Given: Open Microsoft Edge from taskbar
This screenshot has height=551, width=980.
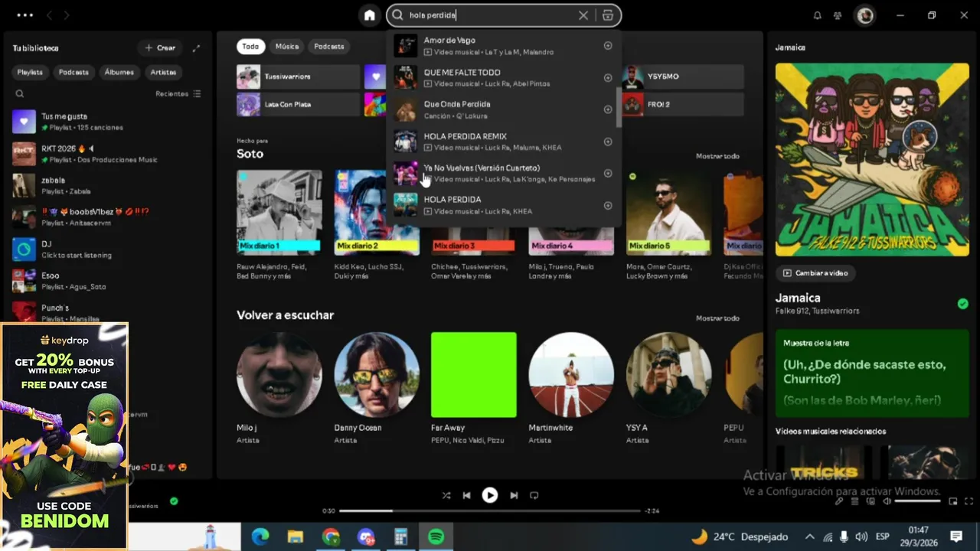Looking at the screenshot, I should [260, 536].
